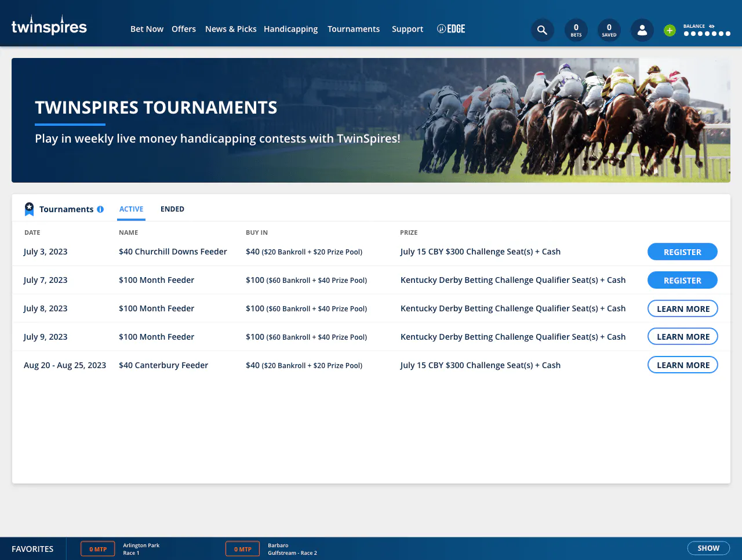Screen dimensions: 742x560
Task: Select the Aug 20 - Aug 25, 2023 date
Action: [65, 365]
